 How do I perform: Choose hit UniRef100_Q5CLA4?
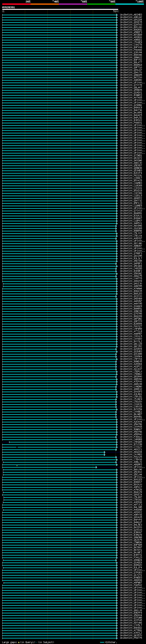131,474
